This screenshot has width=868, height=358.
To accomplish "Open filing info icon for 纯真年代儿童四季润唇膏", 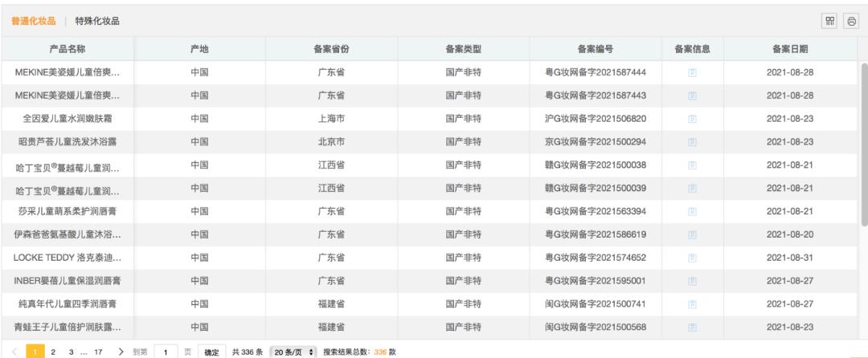I will pyautogui.click(x=692, y=304).
